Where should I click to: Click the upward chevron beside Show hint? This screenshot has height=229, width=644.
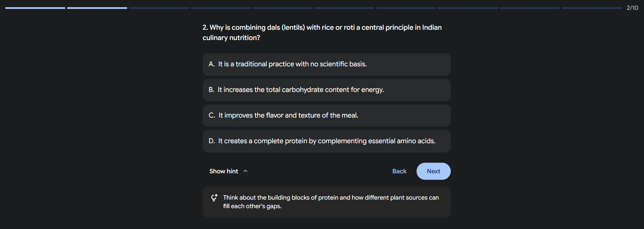(245, 171)
